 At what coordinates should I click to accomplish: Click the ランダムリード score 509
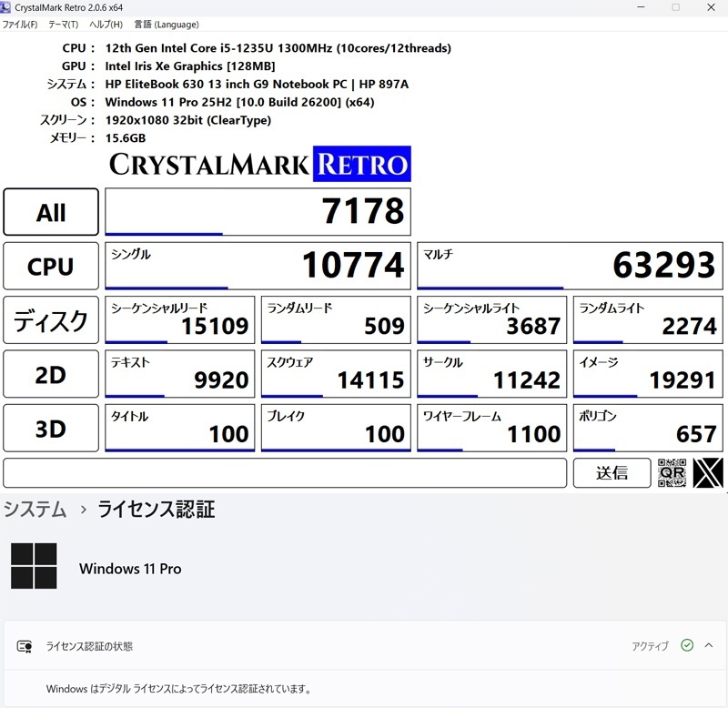336,320
